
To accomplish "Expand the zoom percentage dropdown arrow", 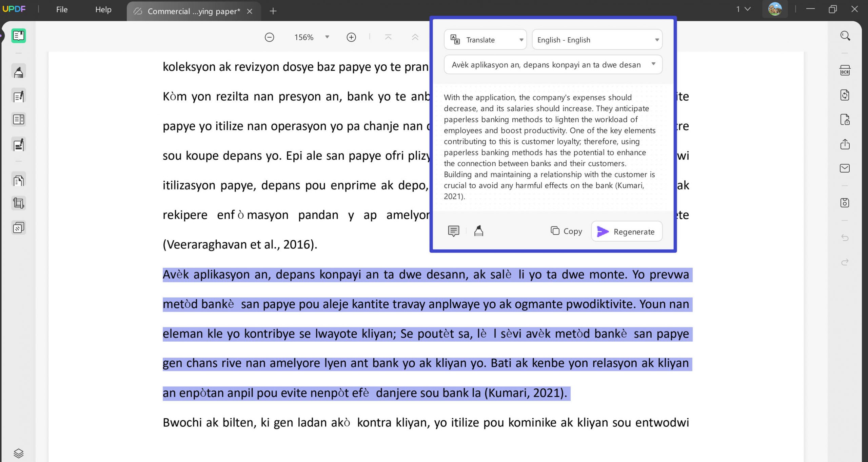I will tap(327, 37).
